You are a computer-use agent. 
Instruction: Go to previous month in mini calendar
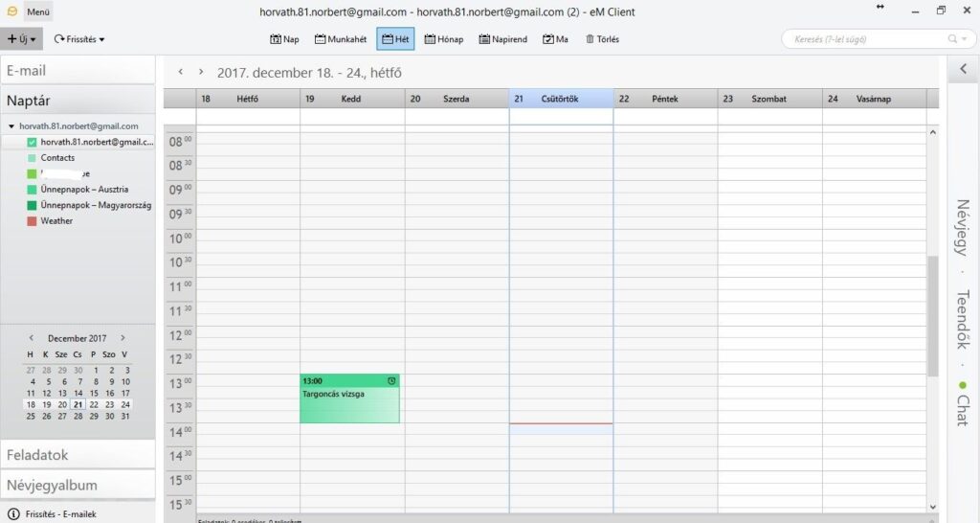[x=32, y=338]
